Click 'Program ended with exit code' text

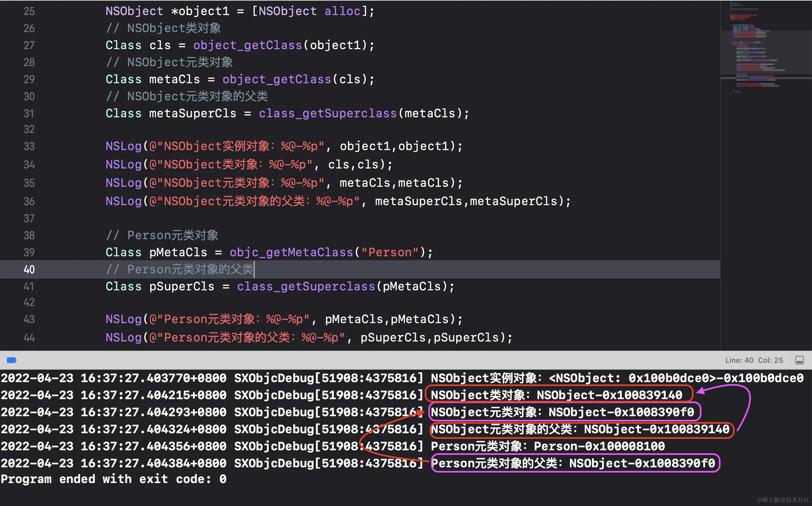coord(113,479)
